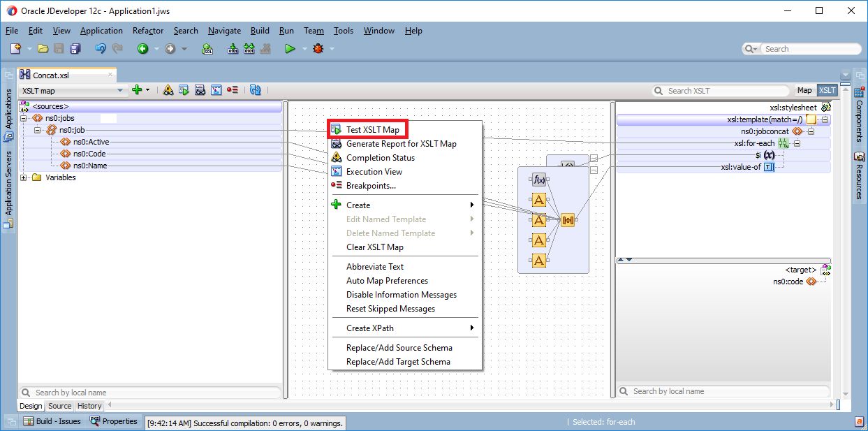Click the refresh icon in XSLT toolbar
Image resolution: width=868 pixels, height=431 pixels.
[x=255, y=90]
